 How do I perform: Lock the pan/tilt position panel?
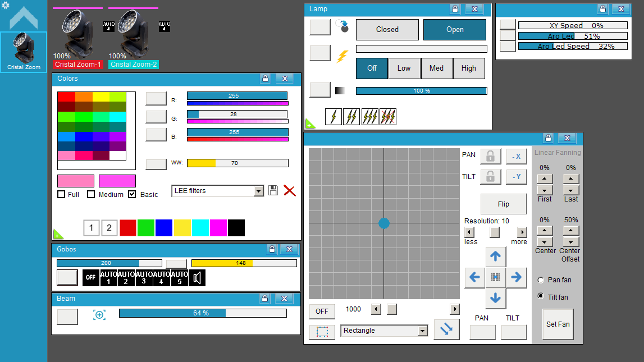pyautogui.click(x=549, y=138)
